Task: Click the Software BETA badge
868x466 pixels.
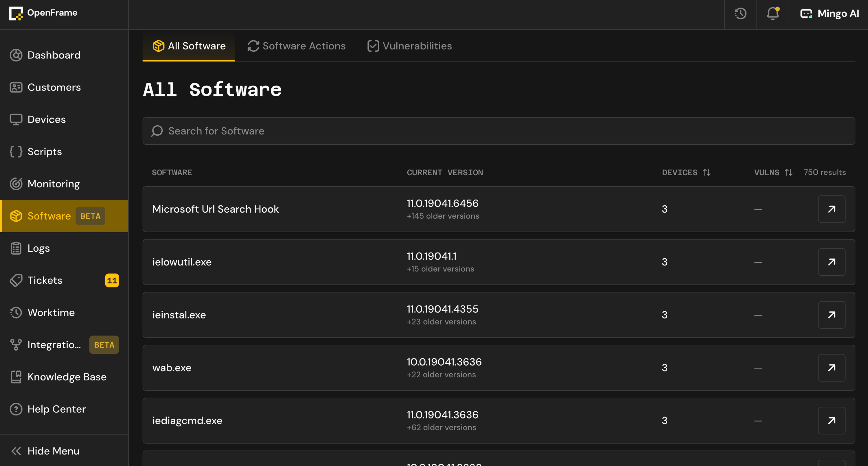Action: [x=90, y=216]
